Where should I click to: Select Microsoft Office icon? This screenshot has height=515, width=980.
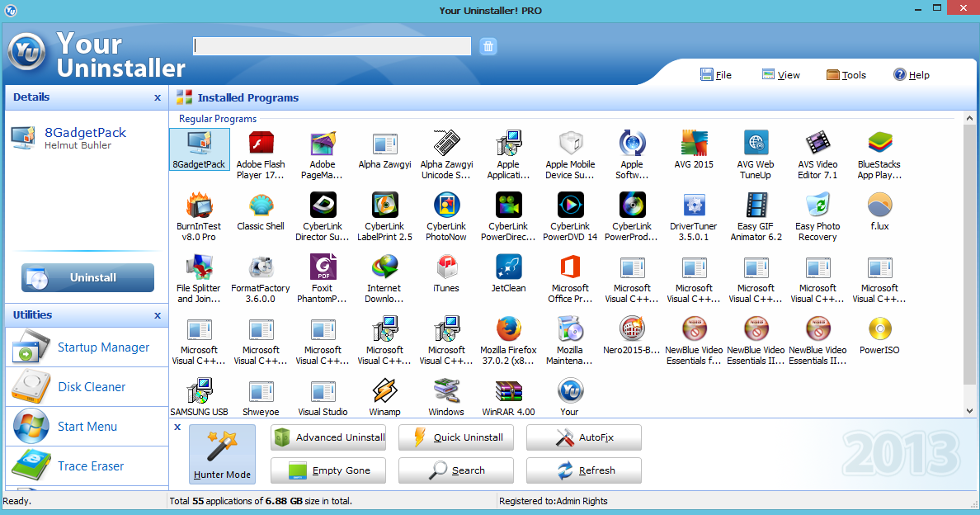point(570,267)
